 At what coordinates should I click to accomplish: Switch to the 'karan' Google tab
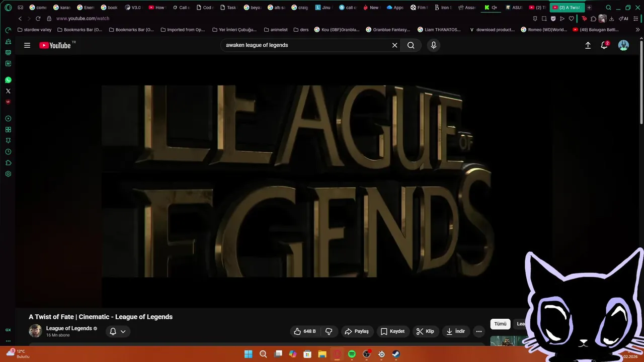[62, 8]
